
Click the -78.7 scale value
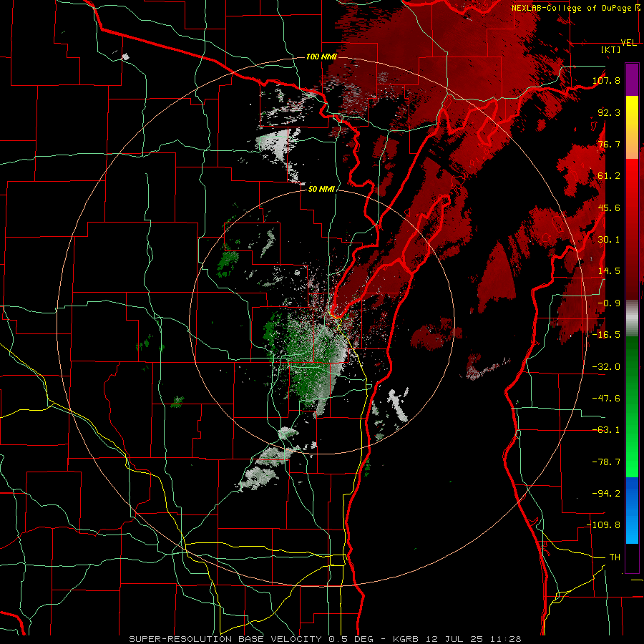(606, 462)
